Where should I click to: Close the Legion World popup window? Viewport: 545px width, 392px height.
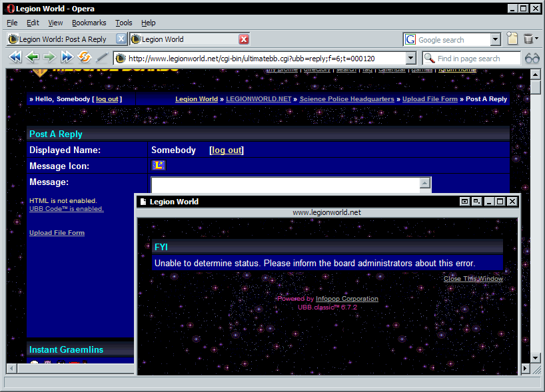click(x=512, y=202)
